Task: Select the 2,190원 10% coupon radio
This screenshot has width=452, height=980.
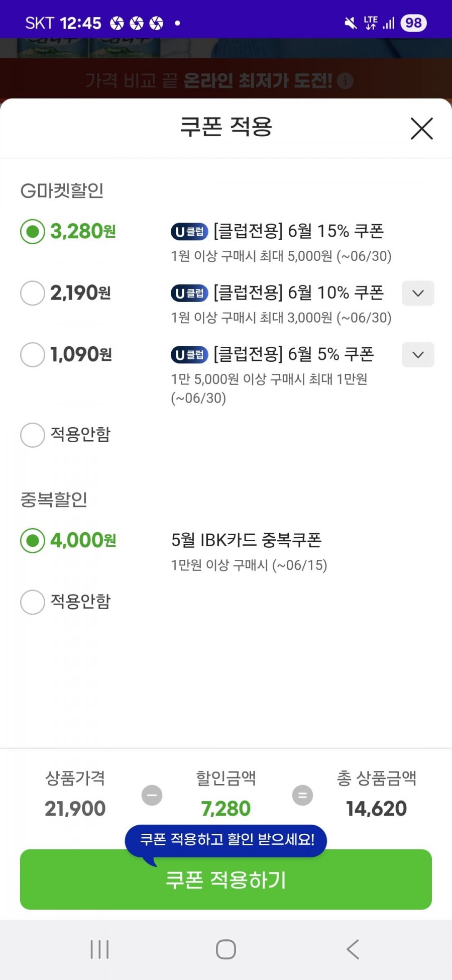Action: pyautogui.click(x=33, y=293)
